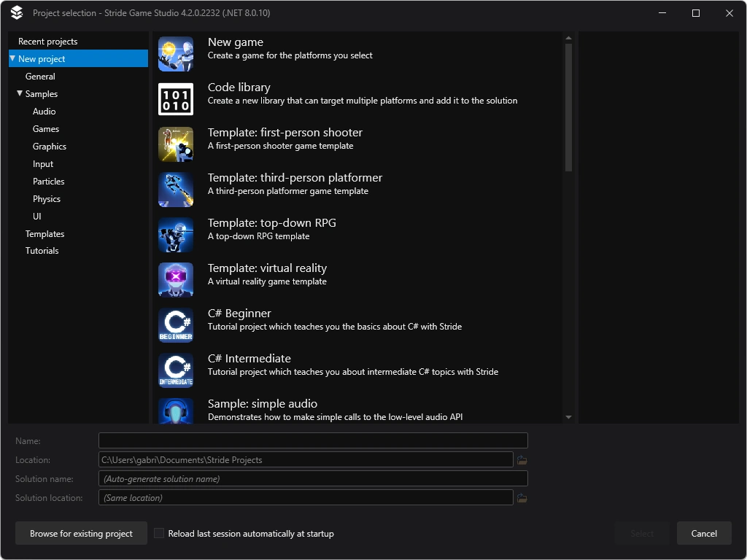
Task: Click the virtual reality template icon
Action: (175, 279)
